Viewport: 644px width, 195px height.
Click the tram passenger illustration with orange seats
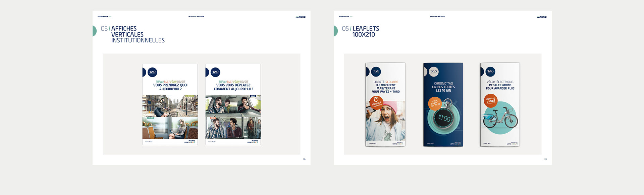170,128
